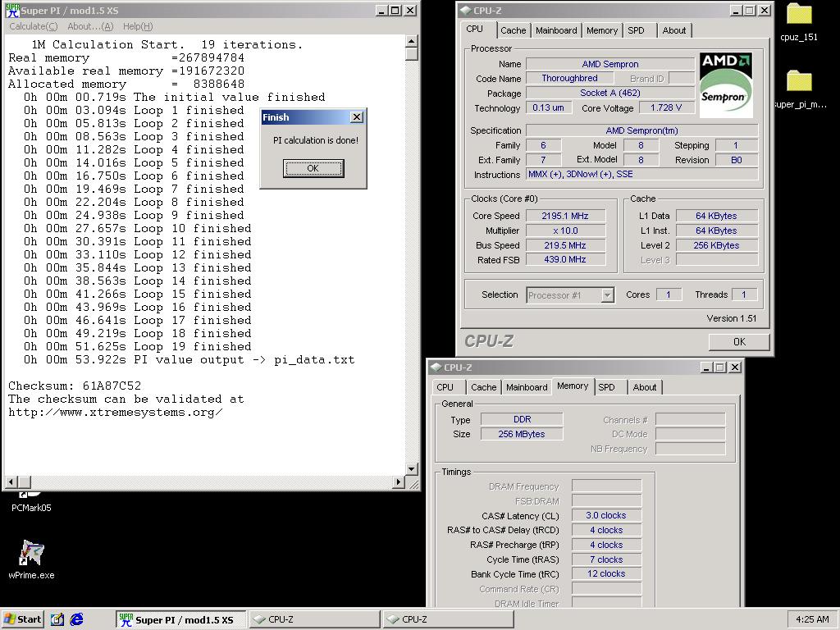Switch to About tab in upper CPU-Z
Viewport: 840px width, 630px height.
[x=674, y=30]
